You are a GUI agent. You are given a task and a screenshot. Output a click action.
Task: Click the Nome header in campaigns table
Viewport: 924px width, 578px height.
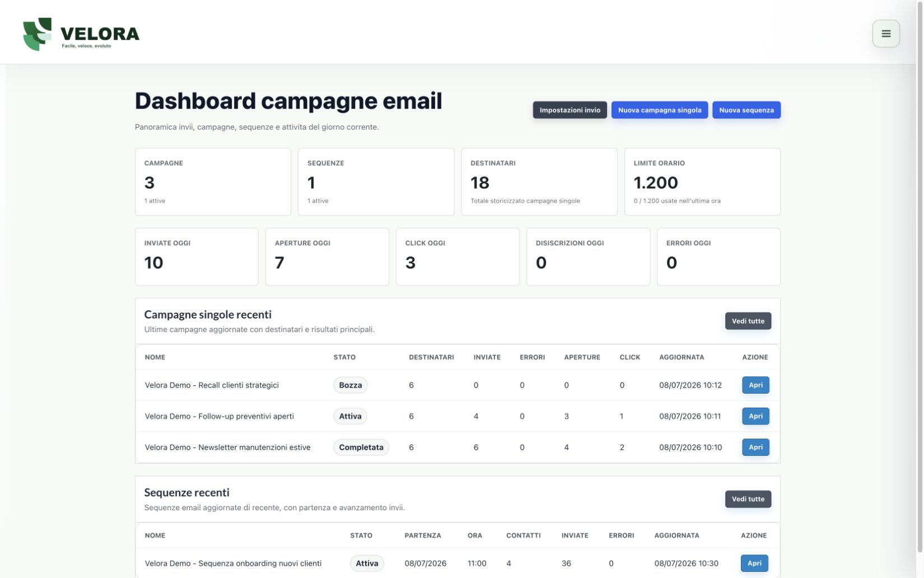tap(155, 357)
